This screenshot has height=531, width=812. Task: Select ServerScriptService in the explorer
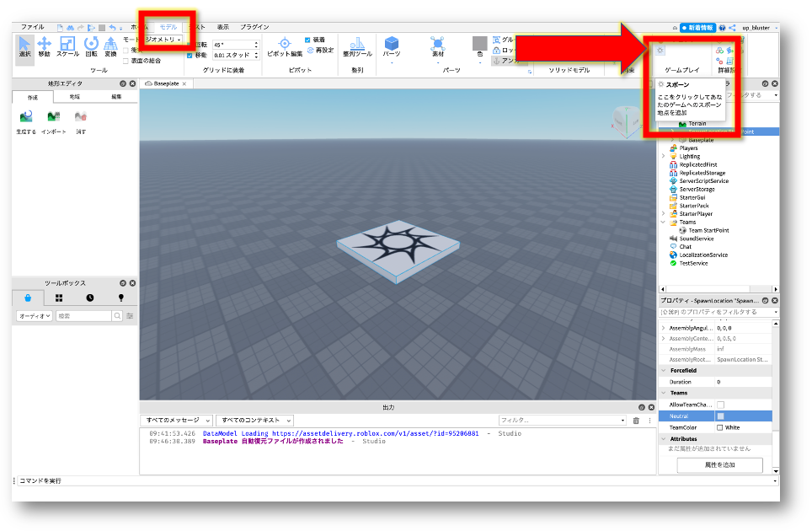tap(704, 181)
